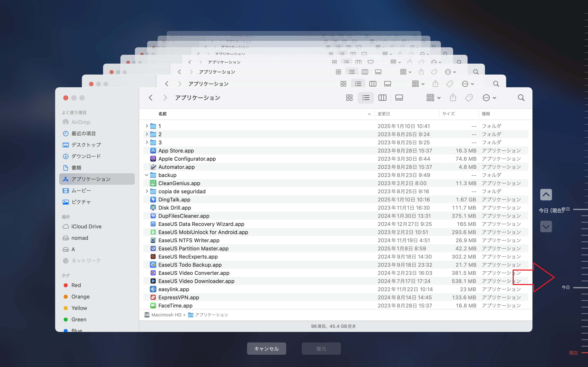Click the Share toolbar icon
Viewport: 588px width, 367px height.
point(453,98)
